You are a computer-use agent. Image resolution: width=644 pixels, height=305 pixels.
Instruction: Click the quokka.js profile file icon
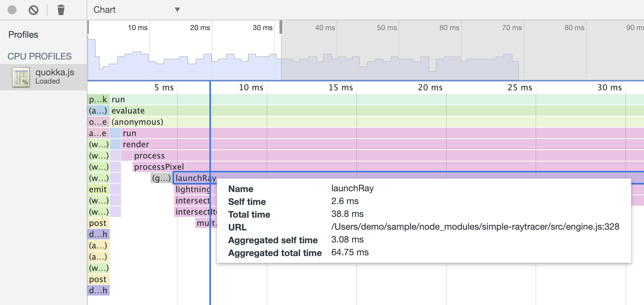pyautogui.click(x=21, y=77)
